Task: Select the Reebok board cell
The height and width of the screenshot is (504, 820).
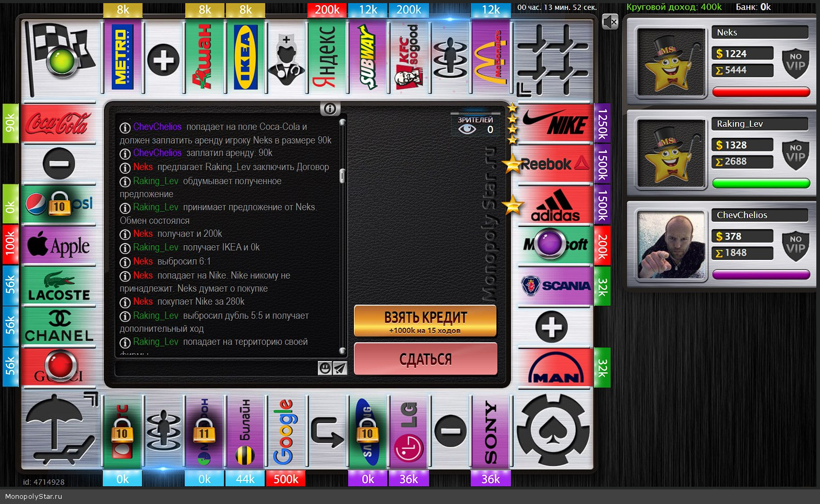Action: click(555, 164)
